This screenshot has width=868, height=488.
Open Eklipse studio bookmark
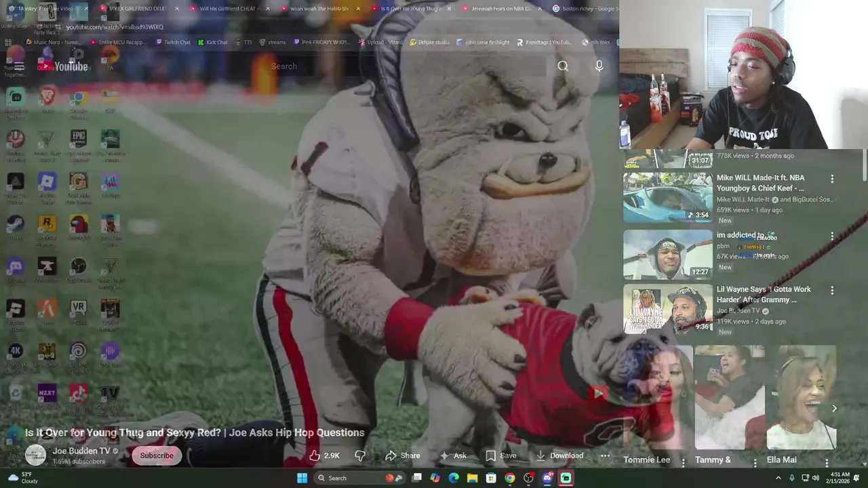(x=430, y=42)
